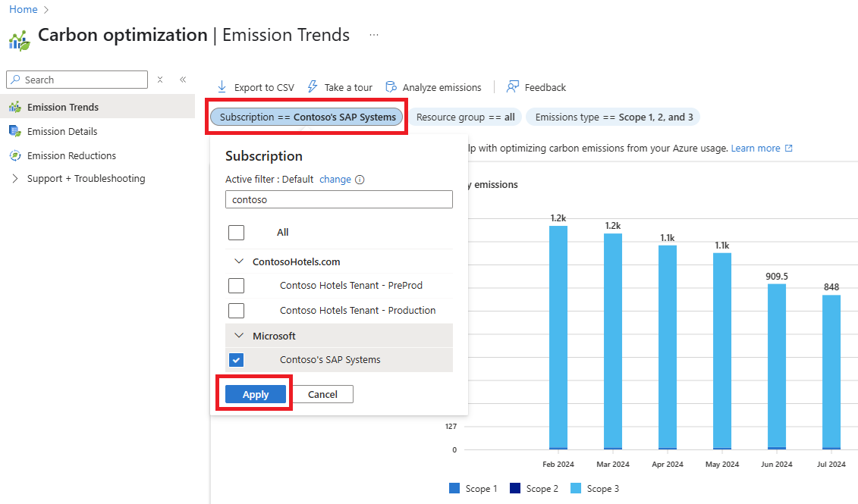This screenshot has height=504, width=858.
Task: Select Emission Trends menu item
Action: [x=97, y=107]
